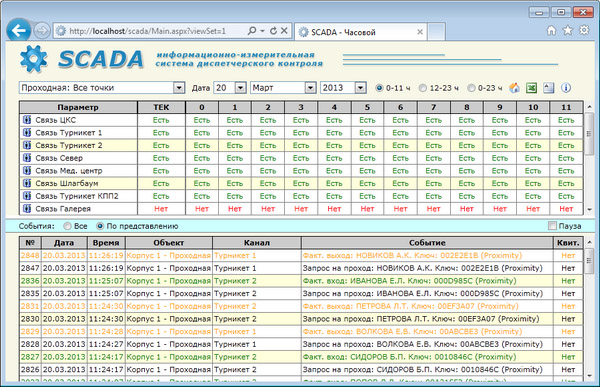Image resolution: width=600 pixels, height=387 pixels.
Task: Click channel icon beside Связь Мед. центр
Action: 27,170
